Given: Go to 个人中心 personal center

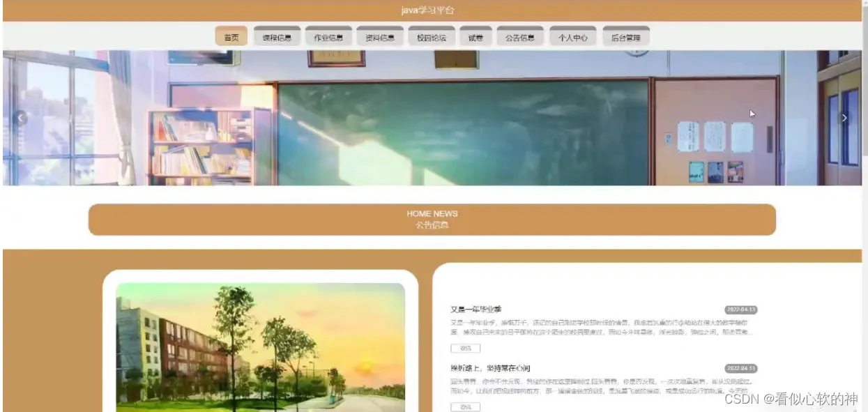Looking at the screenshot, I should (x=572, y=37).
